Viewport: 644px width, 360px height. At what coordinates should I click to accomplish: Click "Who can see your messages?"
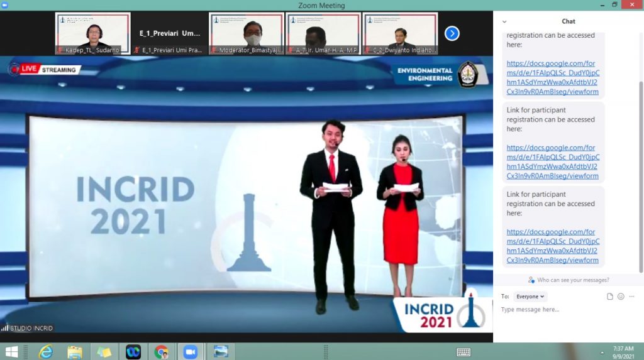point(569,280)
